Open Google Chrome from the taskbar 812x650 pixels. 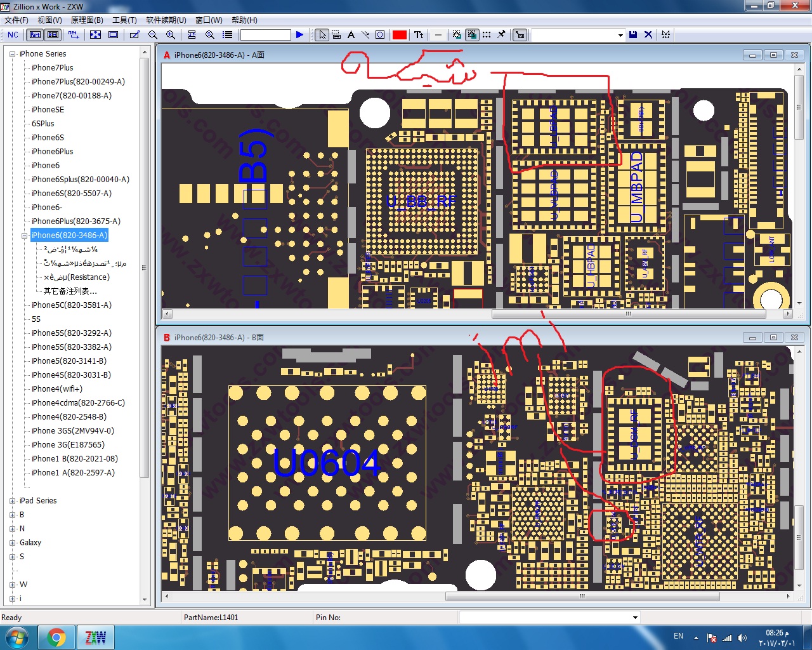coord(56,637)
